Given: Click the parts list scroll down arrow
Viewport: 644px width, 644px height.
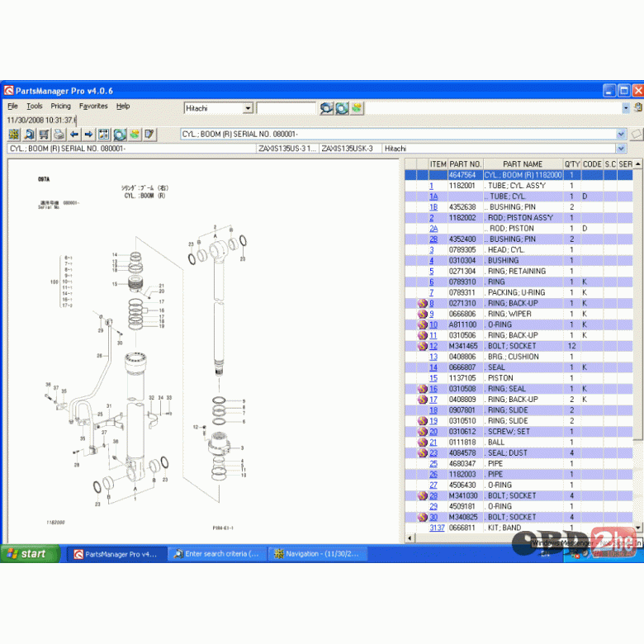Looking at the screenshot, I should [x=638, y=528].
